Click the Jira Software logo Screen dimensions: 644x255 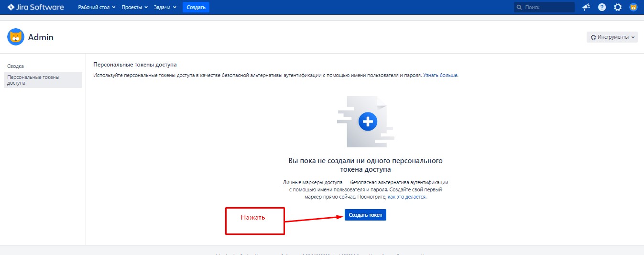[x=36, y=7]
